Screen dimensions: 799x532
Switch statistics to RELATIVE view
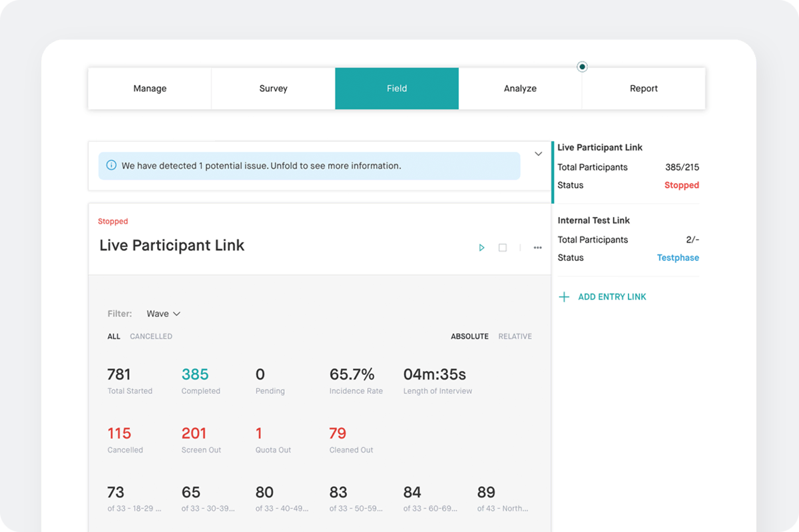pyautogui.click(x=515, y=336)
